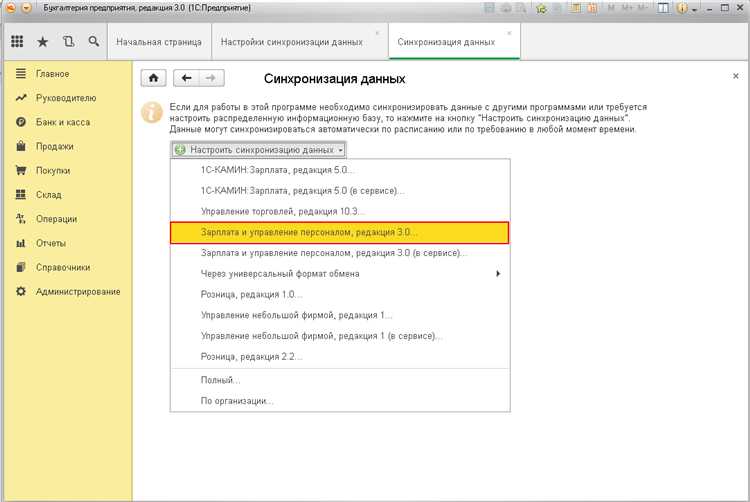
Task: Close the Синхронизация данных form with X
Action: click(736, 76)
